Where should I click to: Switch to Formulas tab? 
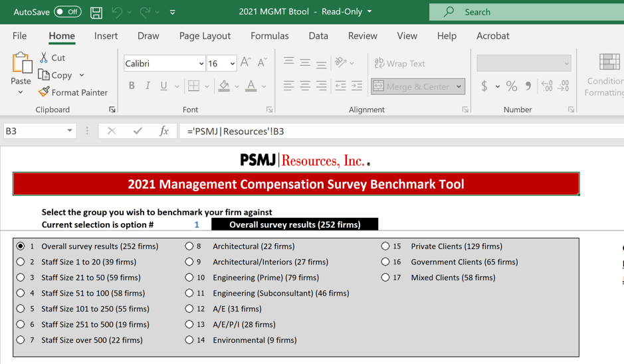tap(269, 36)
